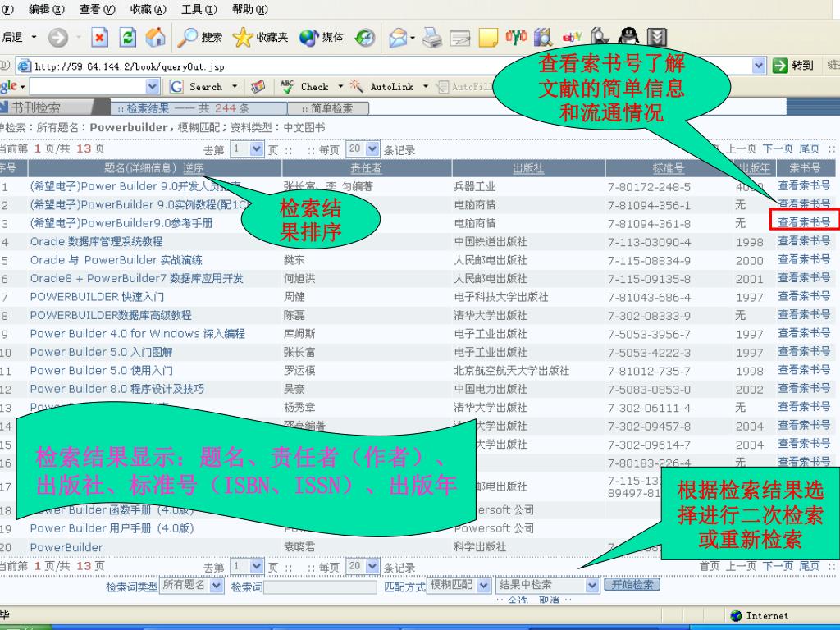Open the bottom 去第 page number dropdown
This screenshot has height=630, width=840.
tap(257, 566)
